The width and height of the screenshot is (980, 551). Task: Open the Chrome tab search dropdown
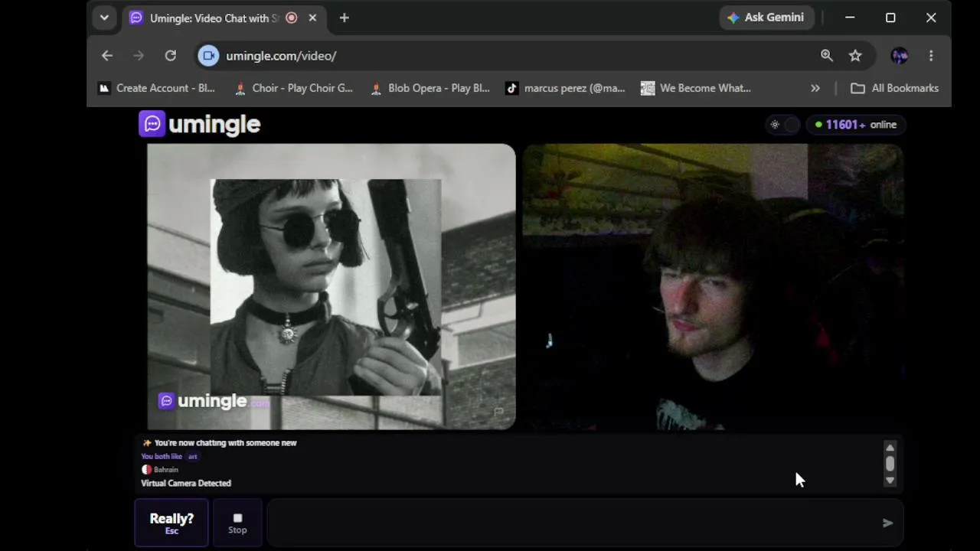(x=104, y=18)
